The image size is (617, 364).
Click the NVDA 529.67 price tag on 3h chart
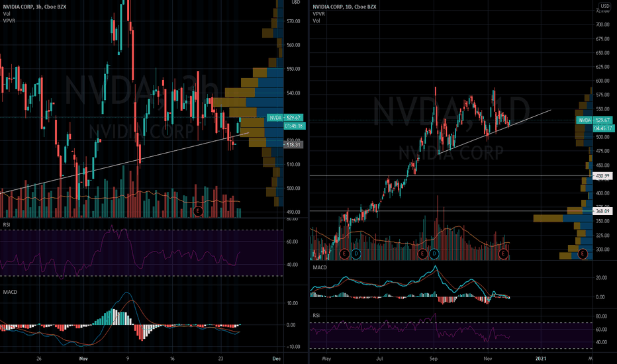[285, 118]
